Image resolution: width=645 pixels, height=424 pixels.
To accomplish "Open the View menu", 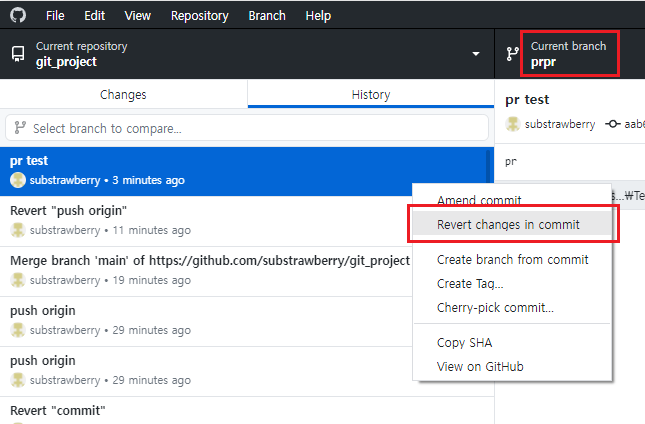I will click(137, 16).
